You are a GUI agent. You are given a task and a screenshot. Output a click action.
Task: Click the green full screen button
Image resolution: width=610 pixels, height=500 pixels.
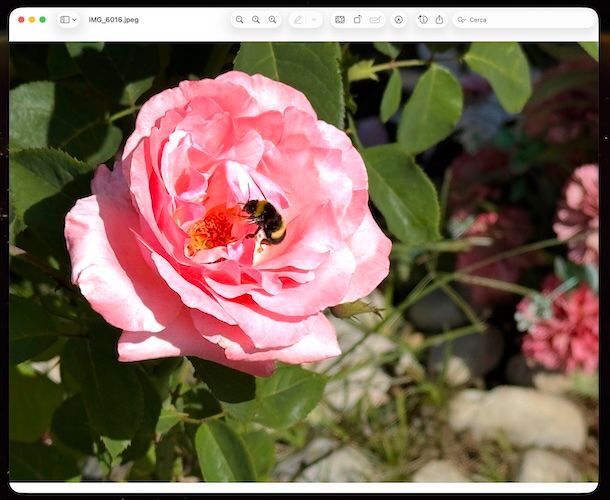point(42,19)
